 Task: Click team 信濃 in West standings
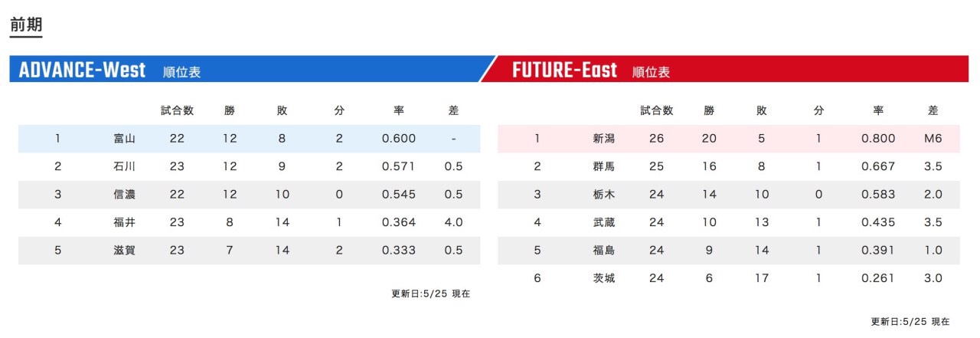(x=124, y=194)
